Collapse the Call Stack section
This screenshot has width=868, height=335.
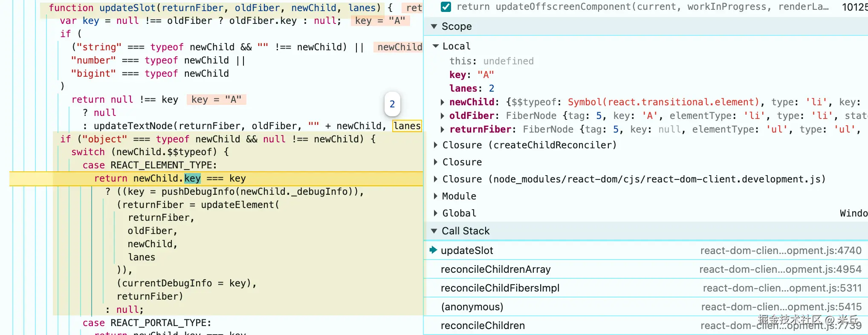coord(434,231)
